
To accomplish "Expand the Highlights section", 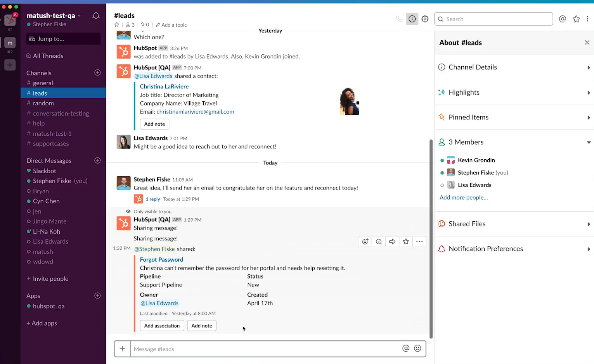I will (514, 92).
